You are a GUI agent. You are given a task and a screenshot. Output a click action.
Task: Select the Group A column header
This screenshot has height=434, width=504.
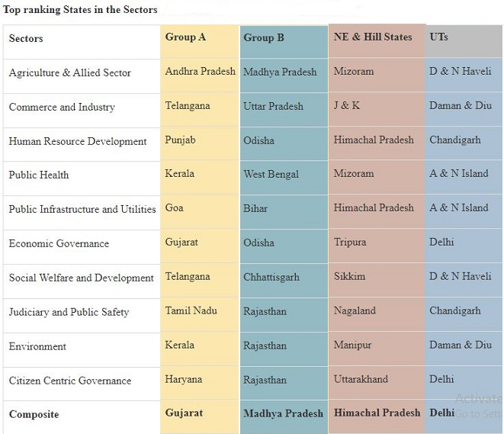point(185,37)
